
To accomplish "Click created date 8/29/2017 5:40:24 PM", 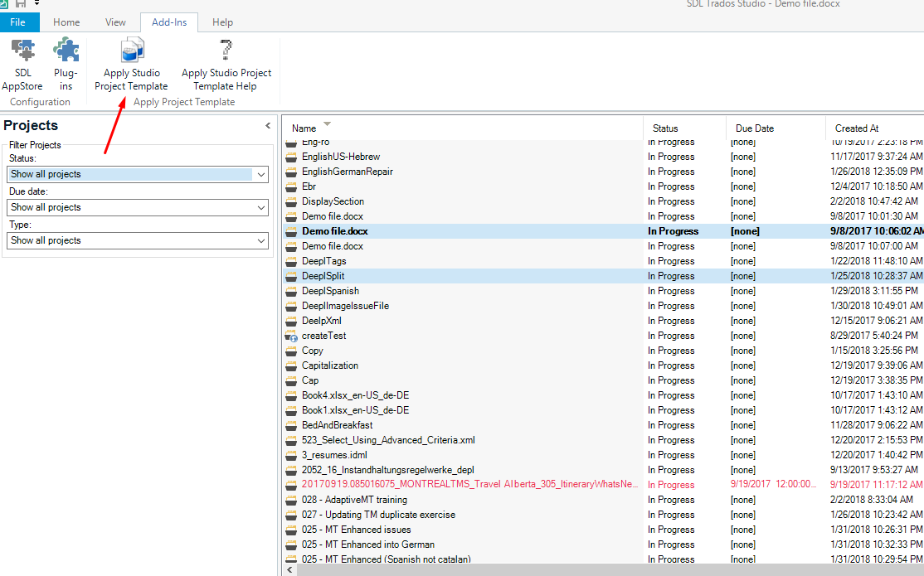I will pos(874,336).
